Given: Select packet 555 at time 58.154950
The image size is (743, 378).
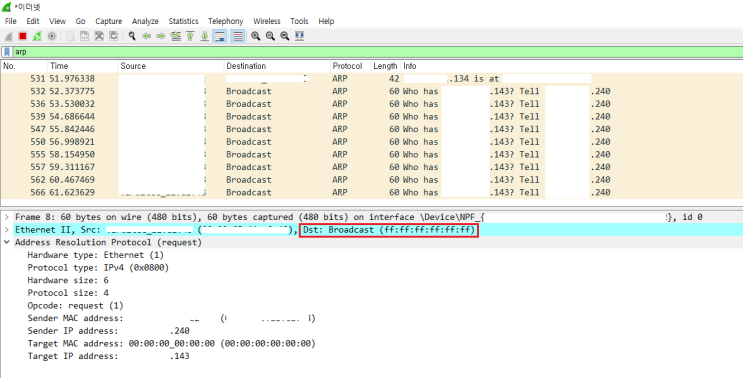Looking at the screenshot, I should coord(372,154).
